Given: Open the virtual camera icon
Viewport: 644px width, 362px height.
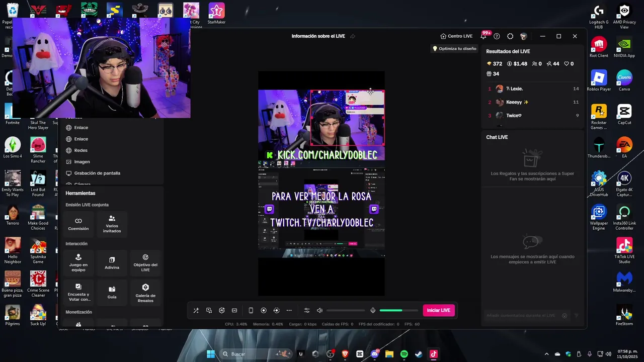Looking at the screenshot, I should click(276, 310).
